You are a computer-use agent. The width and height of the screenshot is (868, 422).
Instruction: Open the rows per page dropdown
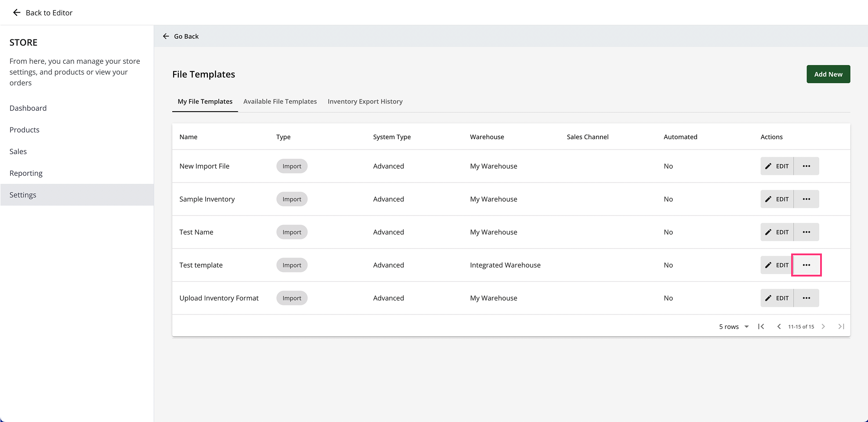click(x=734, y=327)
